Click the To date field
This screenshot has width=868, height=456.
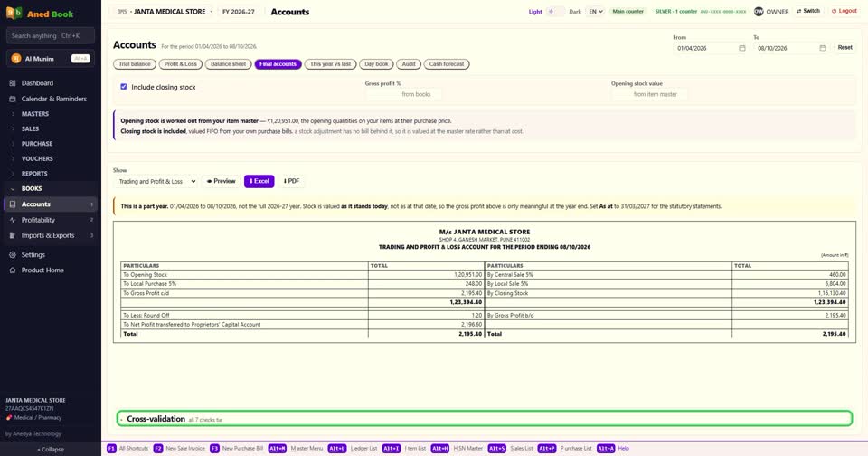791,48
